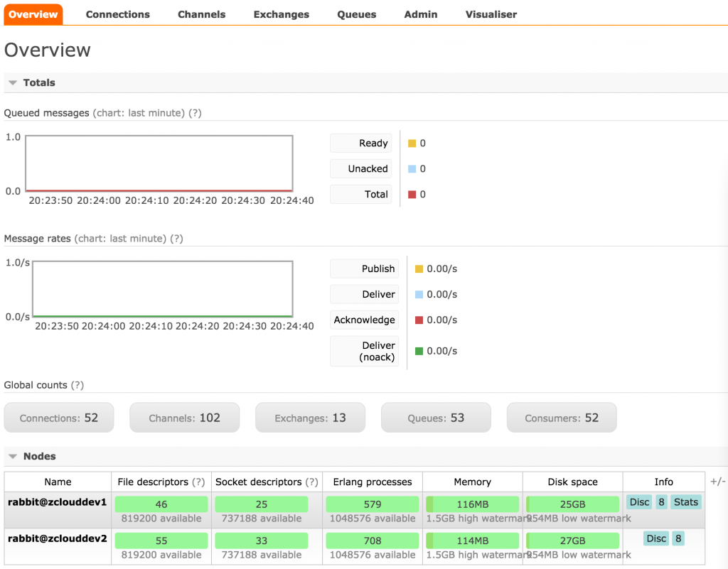Screen dimensions: 728x569
Task: Switch to the Queues tab
Action: pyautogui.click(x=357, y=14)
